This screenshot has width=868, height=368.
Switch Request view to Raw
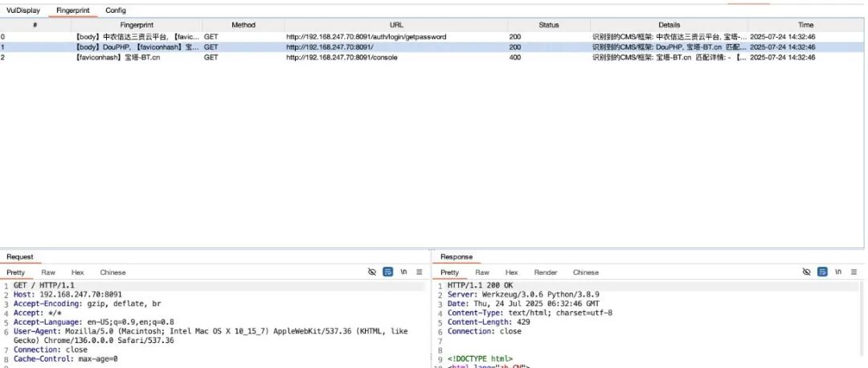click(48, 272)
